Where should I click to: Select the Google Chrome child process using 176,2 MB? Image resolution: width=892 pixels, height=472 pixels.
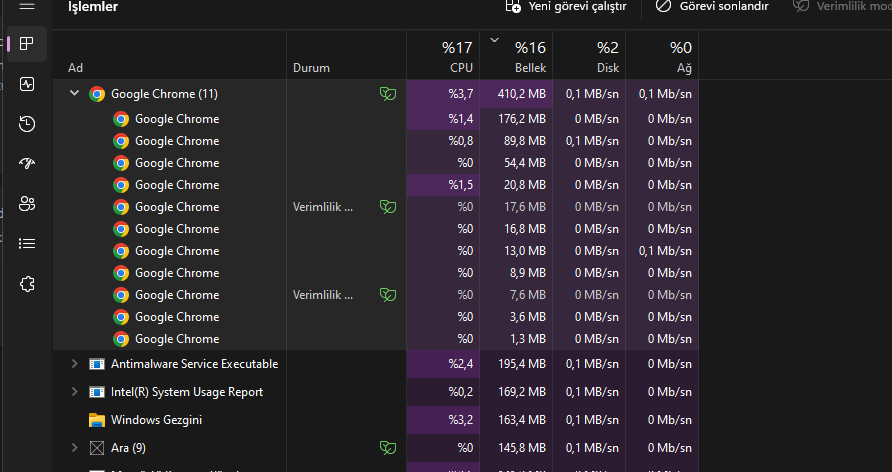(177, 119)
